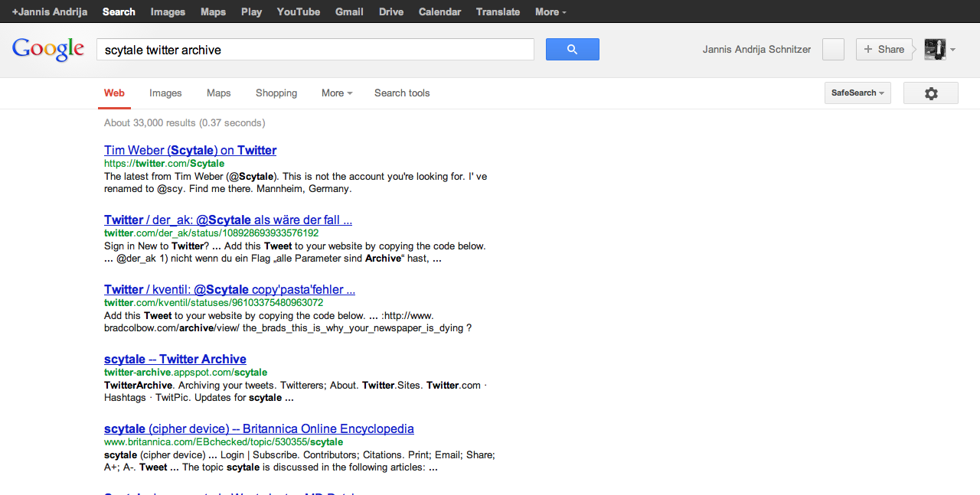Switch to Maps results tab
Screen dimensions: 980x495
pos(218,93)
